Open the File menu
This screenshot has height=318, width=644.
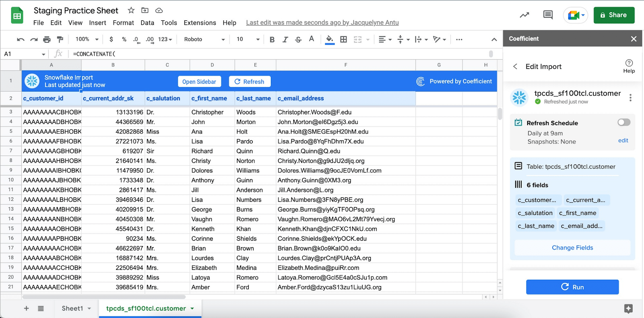(x=39, y=23)
